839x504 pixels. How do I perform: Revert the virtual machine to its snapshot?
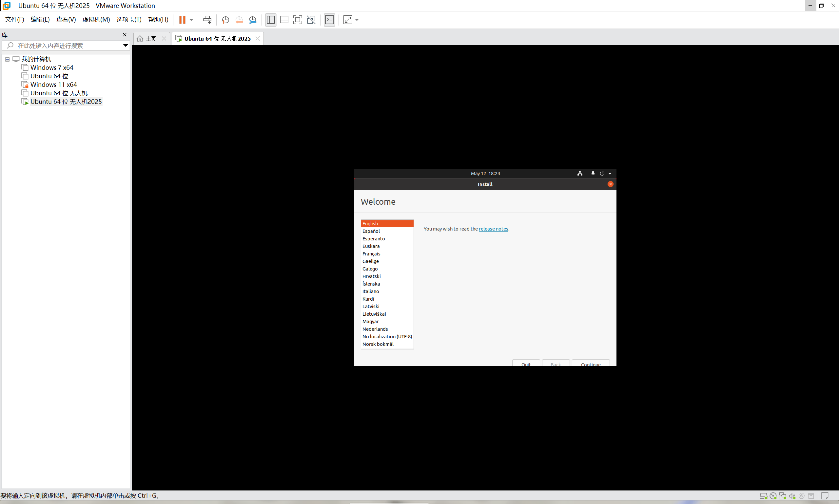click(239, 20)
